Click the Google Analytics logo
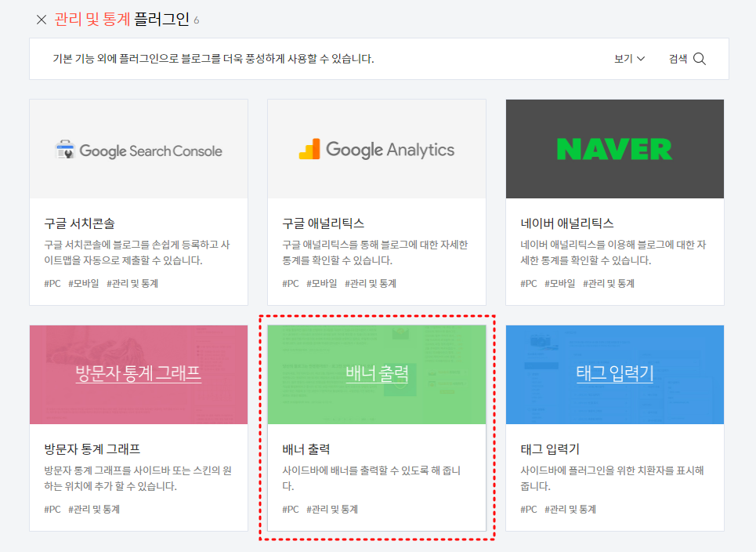The width and height of the screenshot is (756, 552). click(376, 148)
